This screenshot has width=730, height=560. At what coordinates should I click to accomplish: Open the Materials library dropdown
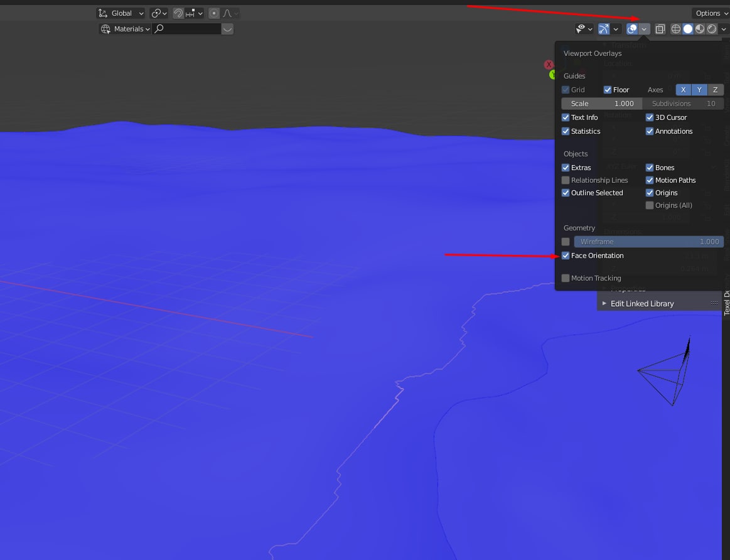[125, 29]
